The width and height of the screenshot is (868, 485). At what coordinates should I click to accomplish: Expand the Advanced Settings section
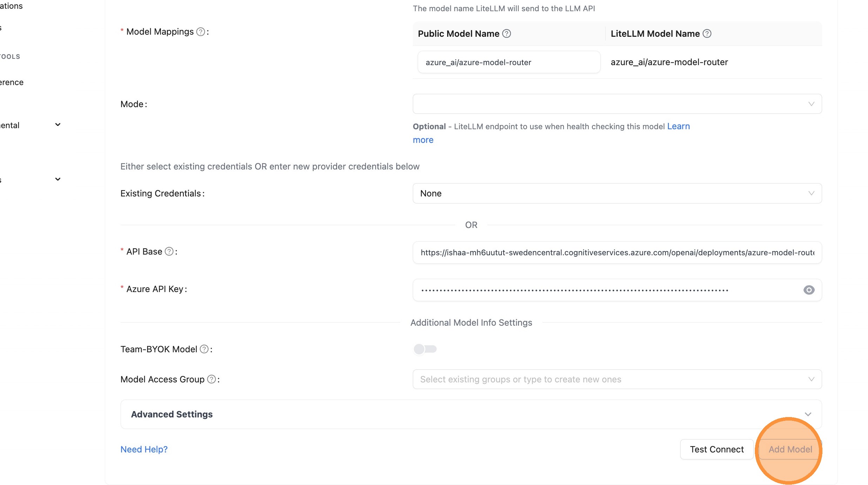tap(471, 414)
